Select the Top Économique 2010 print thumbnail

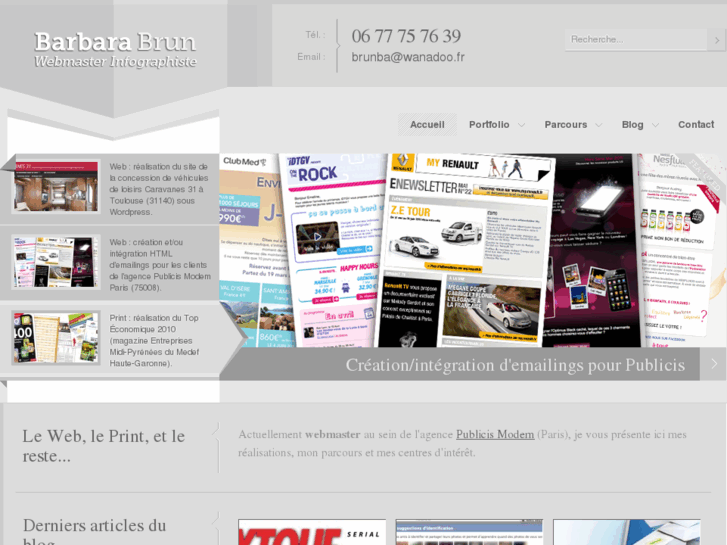pos(56,338)
